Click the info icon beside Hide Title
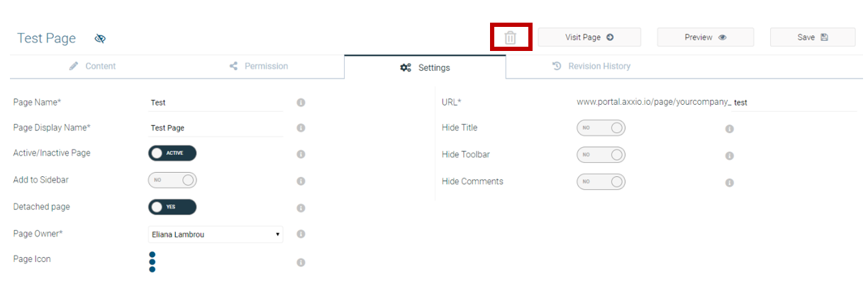The height and width of the screenshot is (286, 868). [x=729, y=129]
